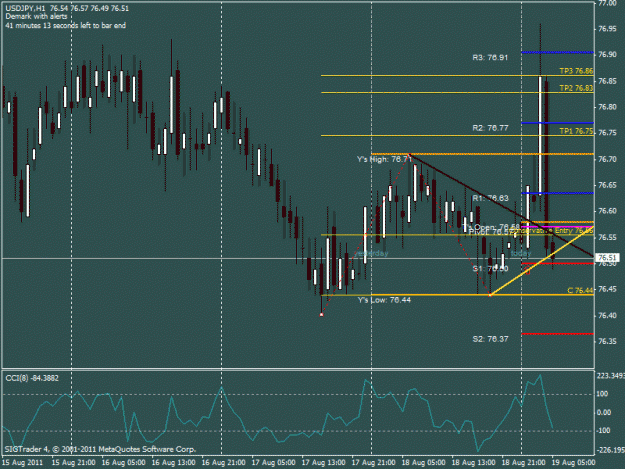Click the '16 Aug 21:00' time axis label

pyautogui.click(x=223, y=463)
